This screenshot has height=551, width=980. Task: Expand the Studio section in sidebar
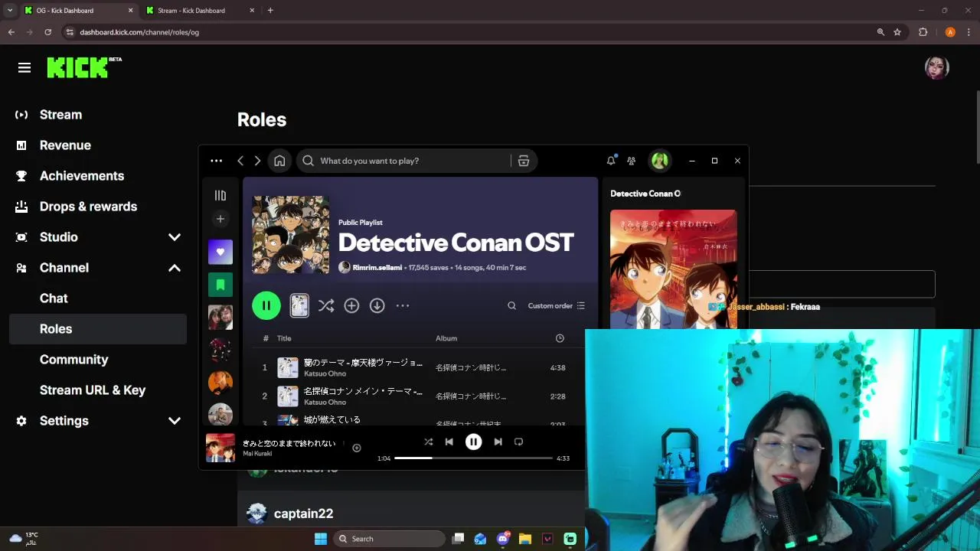coord(175,237)
